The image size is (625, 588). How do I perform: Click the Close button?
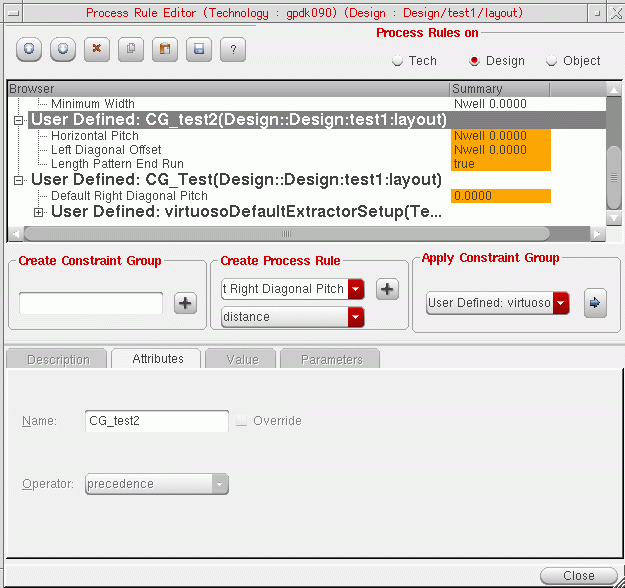click(x=578, y=576)
